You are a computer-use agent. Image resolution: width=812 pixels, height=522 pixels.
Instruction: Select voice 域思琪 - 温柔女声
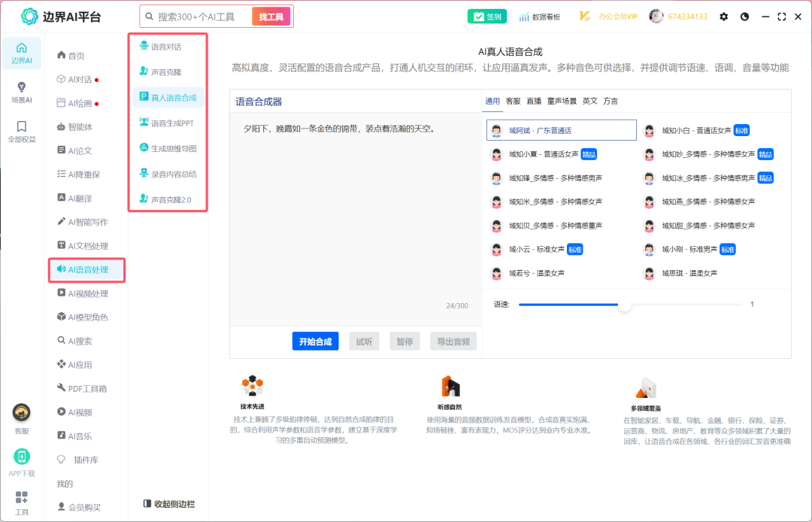click(680, 274)
